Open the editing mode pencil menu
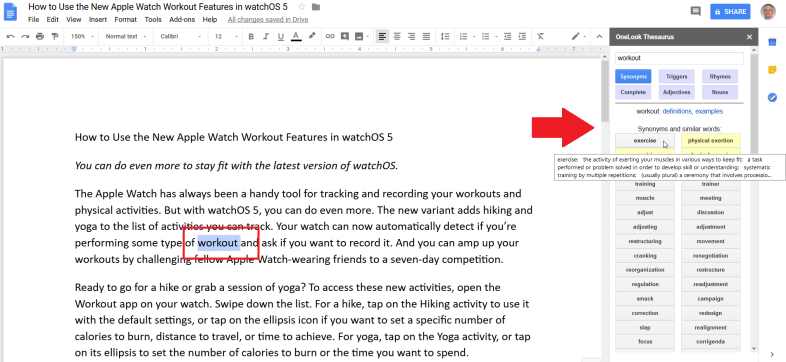The width and height of the screenshot is (786, 362). tap(578, 36)
